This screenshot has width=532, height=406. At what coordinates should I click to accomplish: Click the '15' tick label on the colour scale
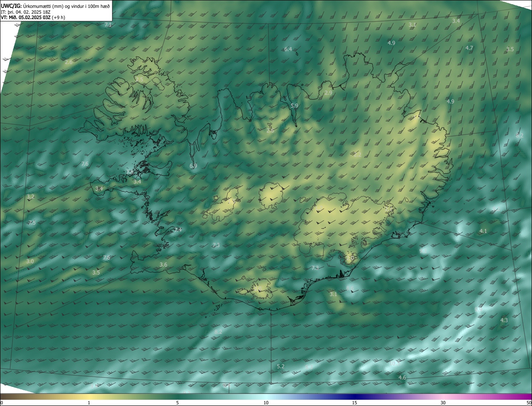[355, 403]
